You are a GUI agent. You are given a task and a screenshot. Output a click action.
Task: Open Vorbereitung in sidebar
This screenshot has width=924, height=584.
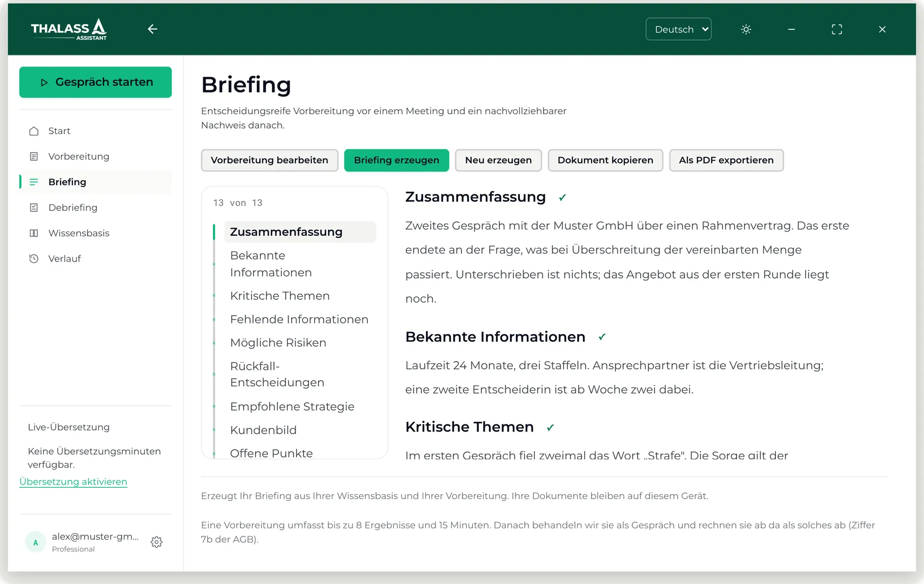coord(96,156)
